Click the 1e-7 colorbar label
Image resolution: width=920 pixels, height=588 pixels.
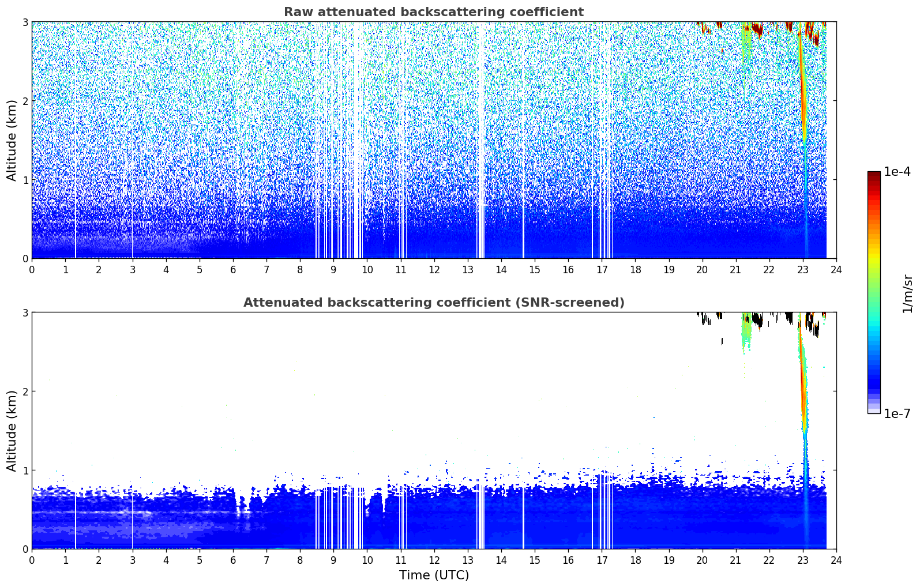pos(897,413)
